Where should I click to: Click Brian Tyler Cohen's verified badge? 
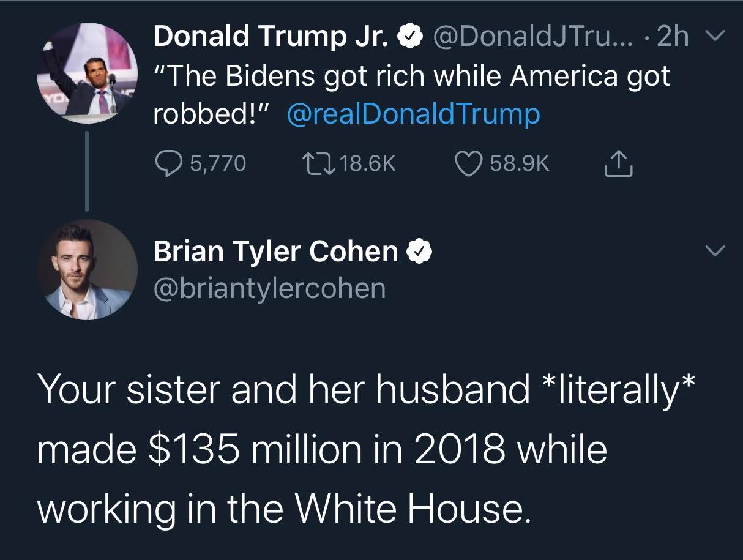point(422,251)
